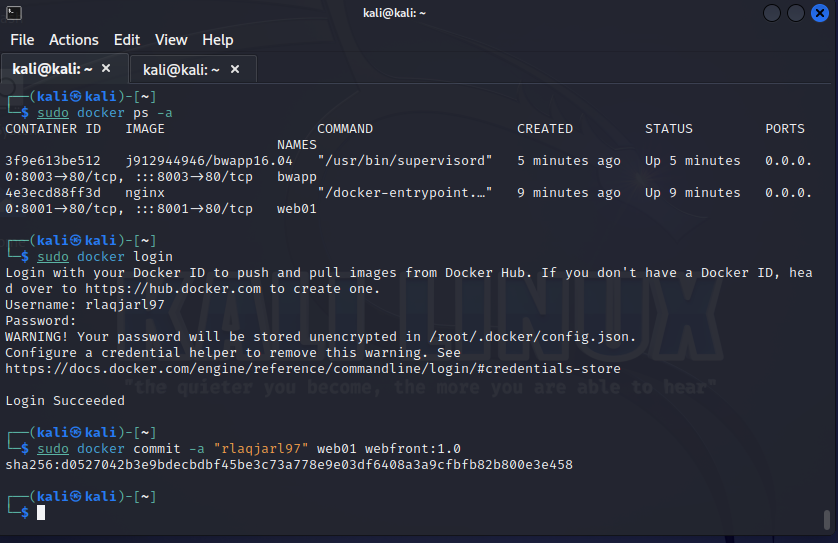Click created time 9 minutes ago
838x543 pixels.
pos(569,193)
